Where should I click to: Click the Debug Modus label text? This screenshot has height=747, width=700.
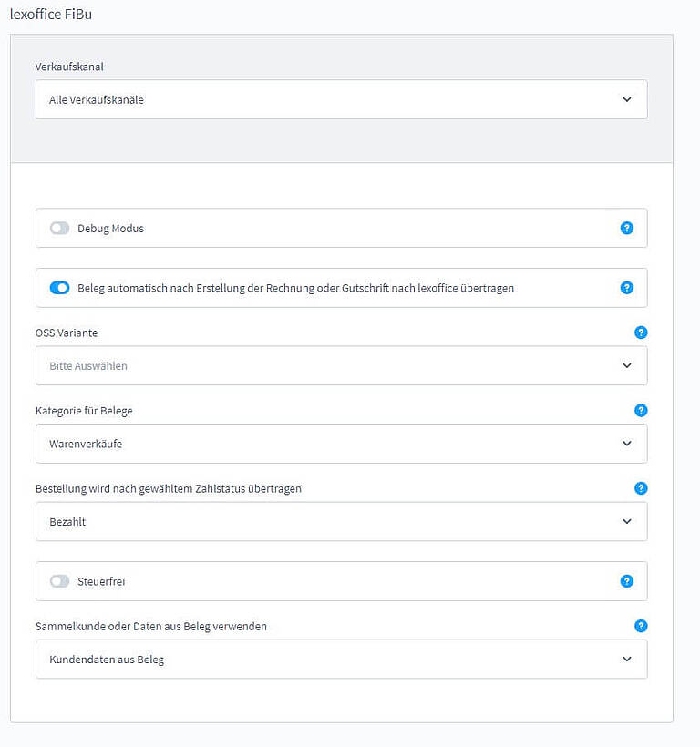coord(110,229)
